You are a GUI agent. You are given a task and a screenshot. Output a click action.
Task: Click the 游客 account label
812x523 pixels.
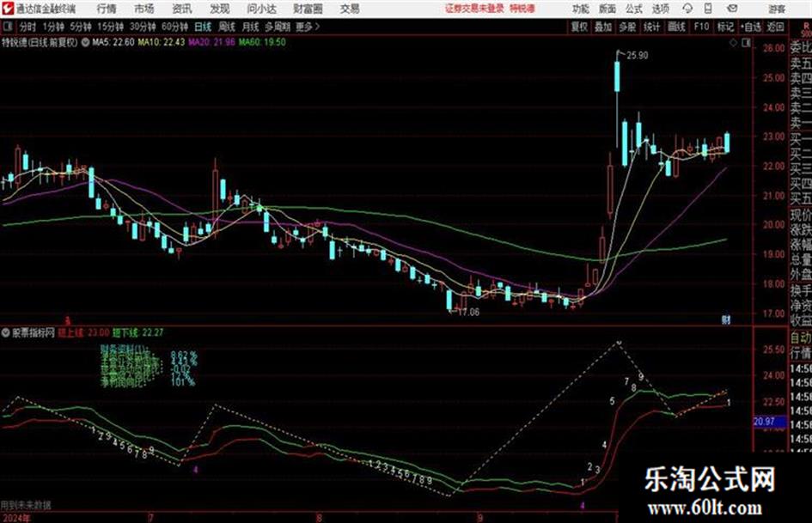point(776,9)
